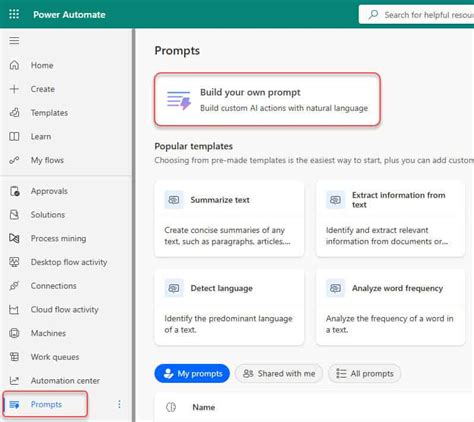Open Home in the navigation
Viewport: 474px width, 422px height.
[x=42, y=65]
